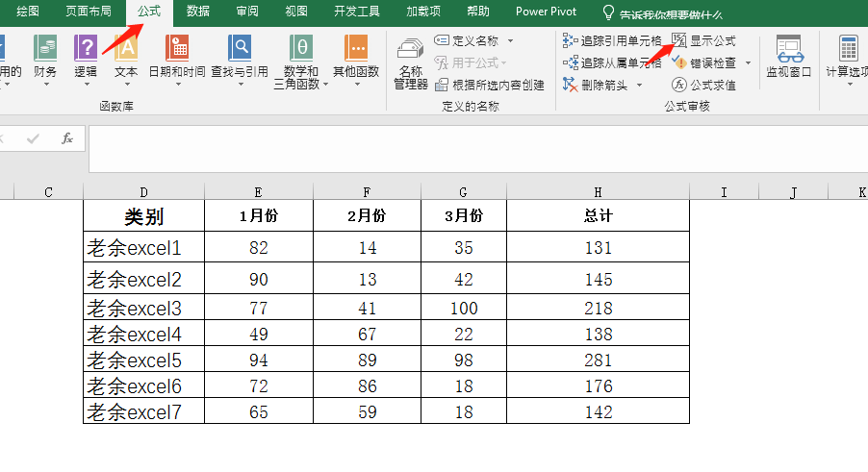Switch to the 数据 tab

click(197, 12)
